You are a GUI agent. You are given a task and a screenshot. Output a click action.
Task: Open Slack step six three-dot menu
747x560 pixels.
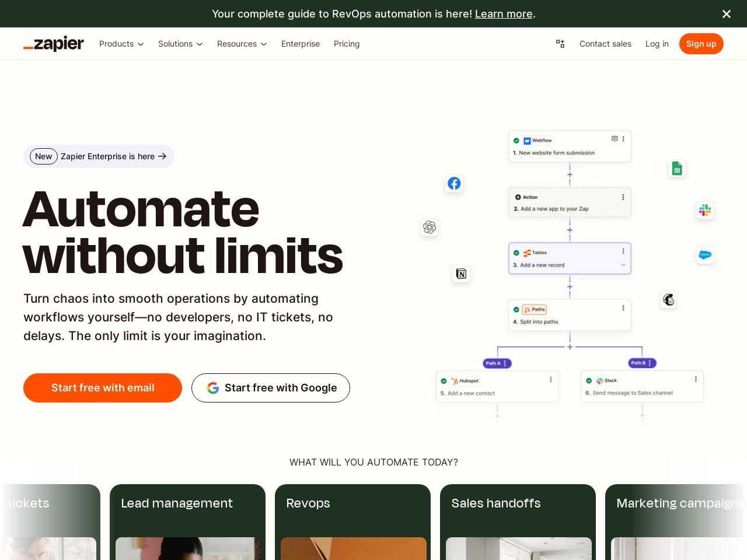click(x=696, y=379)
